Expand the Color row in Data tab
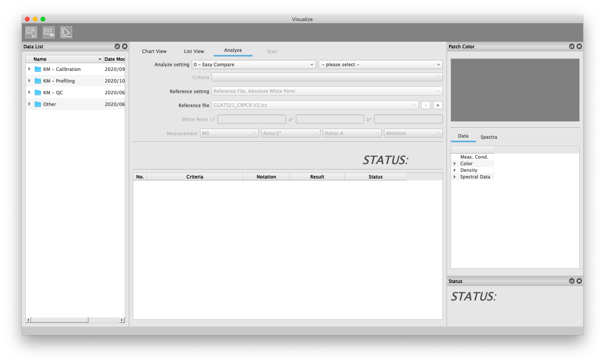 455,164
